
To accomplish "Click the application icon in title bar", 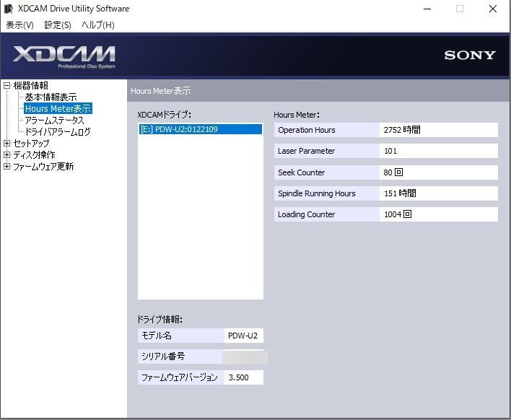I will pyautogui.click(x=9, y=9).
